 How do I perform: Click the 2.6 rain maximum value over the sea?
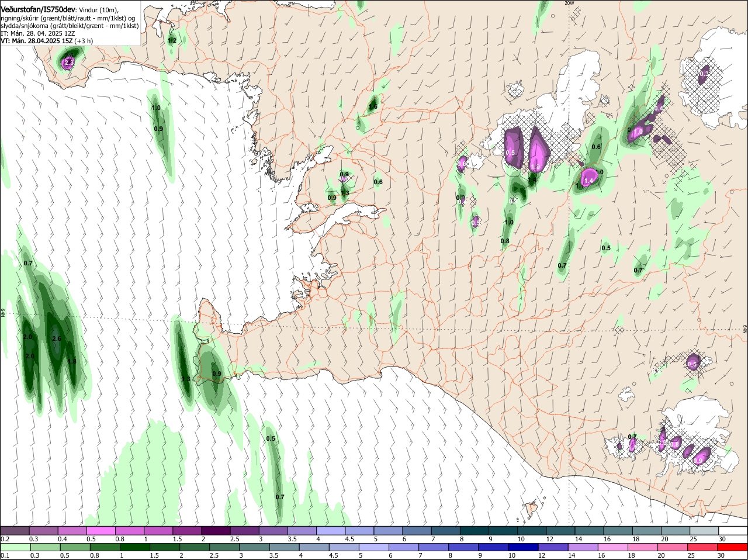57,338
